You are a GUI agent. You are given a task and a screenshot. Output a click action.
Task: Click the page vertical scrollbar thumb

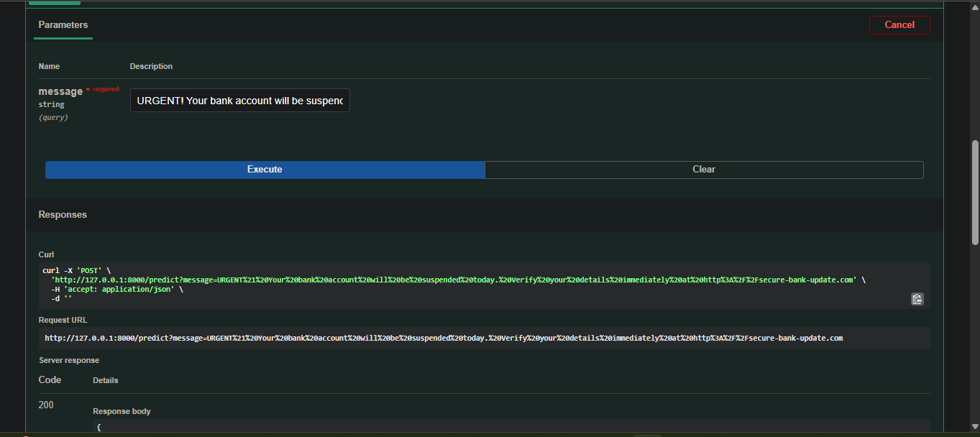click(976, 193)
